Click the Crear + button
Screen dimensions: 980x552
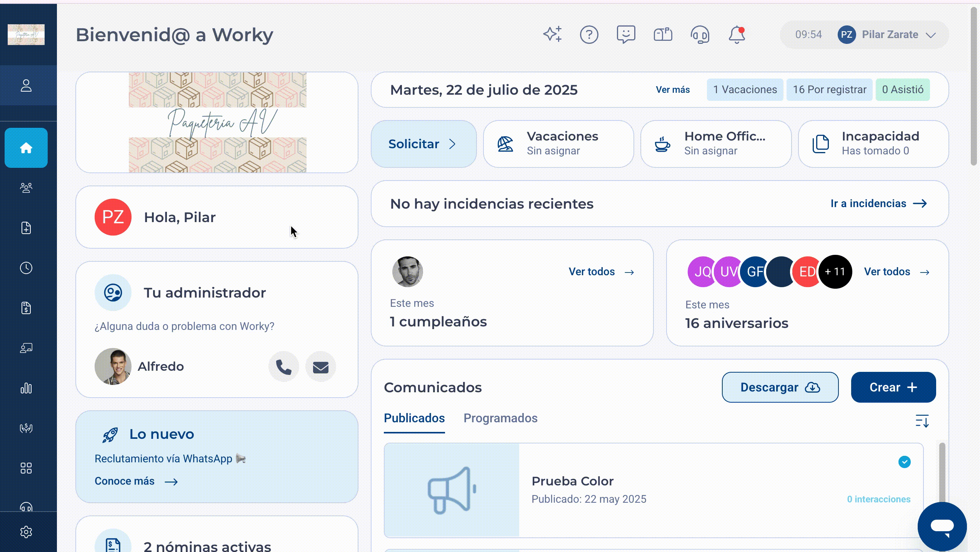tap(893, 387)
